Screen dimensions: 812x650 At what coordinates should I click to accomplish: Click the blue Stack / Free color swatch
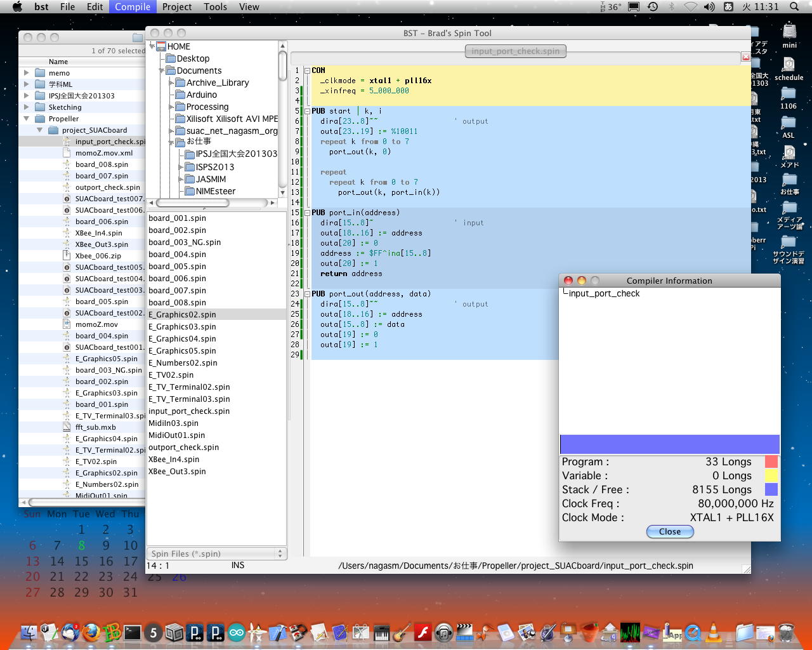pos(771,489)
